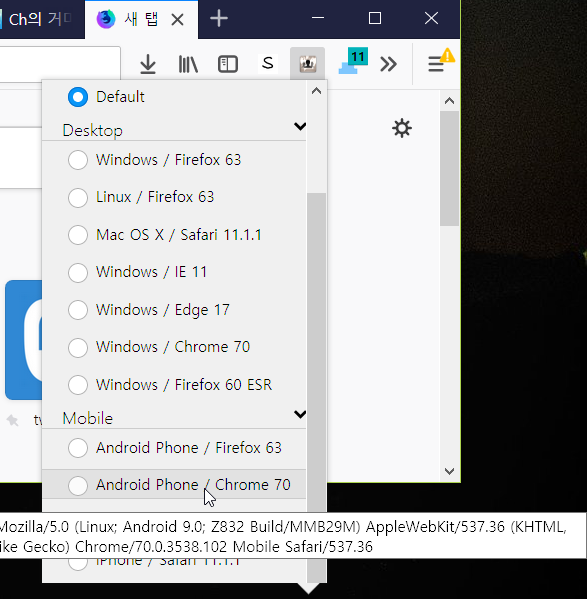Viewport: 587px width, 599px height.
Task: Click the address bar field
Action: [x=60, y=63]
